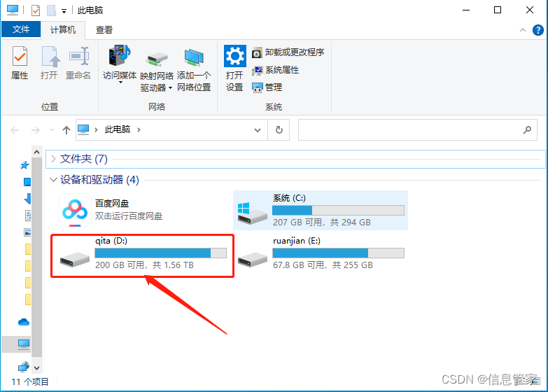The width and height of the screenshot is (548, 392).
Task: Click the forward navigation arrow
Action: coord(35,130)
